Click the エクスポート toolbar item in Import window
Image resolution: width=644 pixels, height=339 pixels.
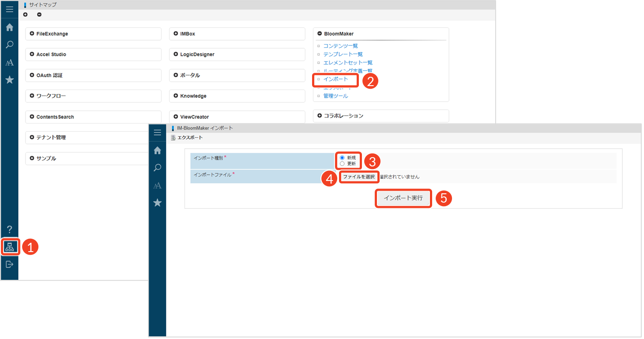pos(190,138)
